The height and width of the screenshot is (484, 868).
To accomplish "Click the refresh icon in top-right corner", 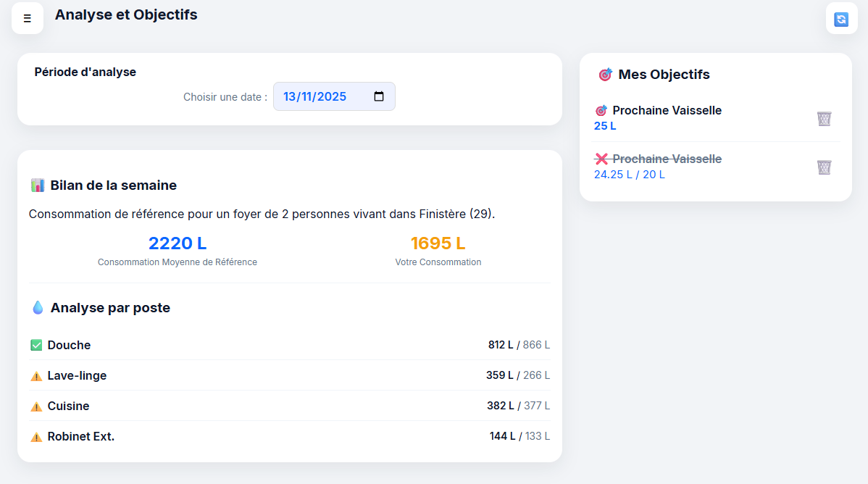I will (840, 19).
